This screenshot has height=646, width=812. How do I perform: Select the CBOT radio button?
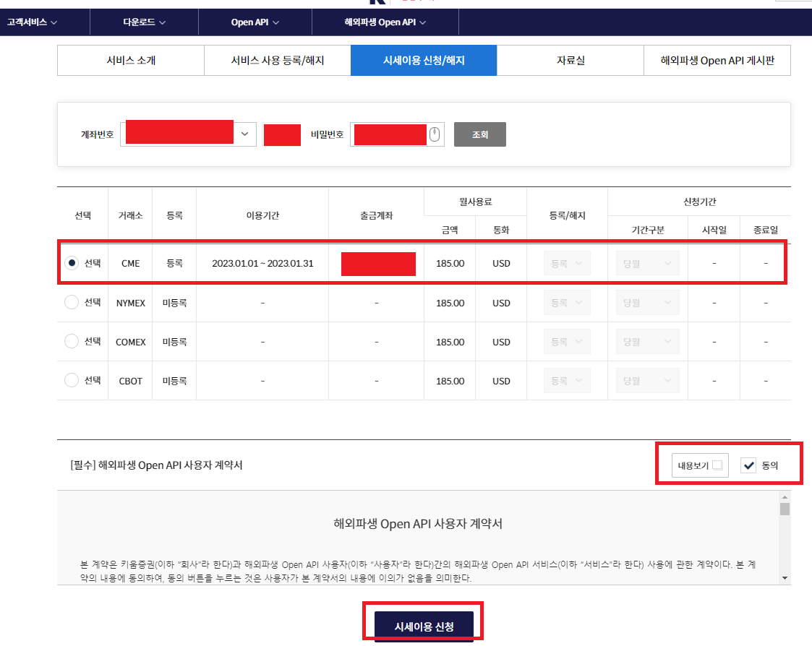click(72, 381)
